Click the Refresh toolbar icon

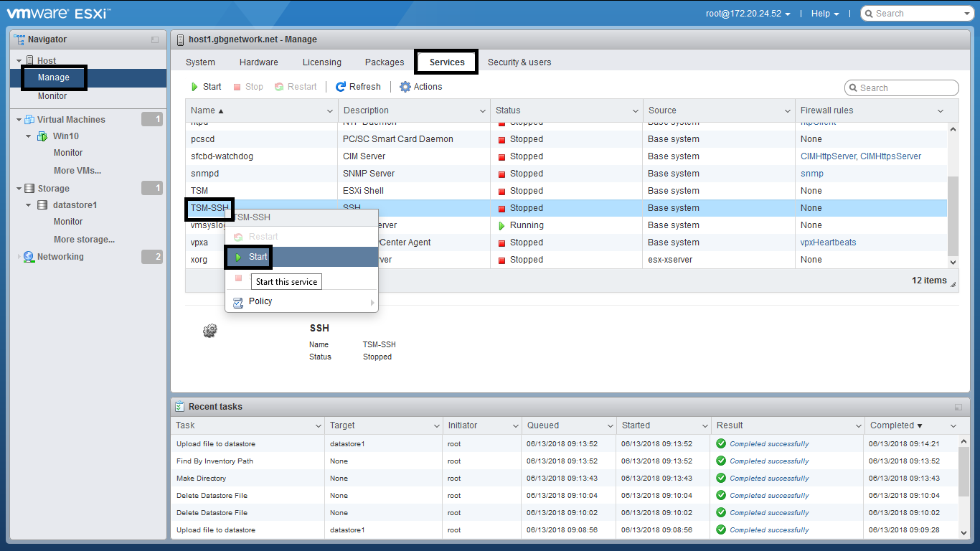pos(341,87)
